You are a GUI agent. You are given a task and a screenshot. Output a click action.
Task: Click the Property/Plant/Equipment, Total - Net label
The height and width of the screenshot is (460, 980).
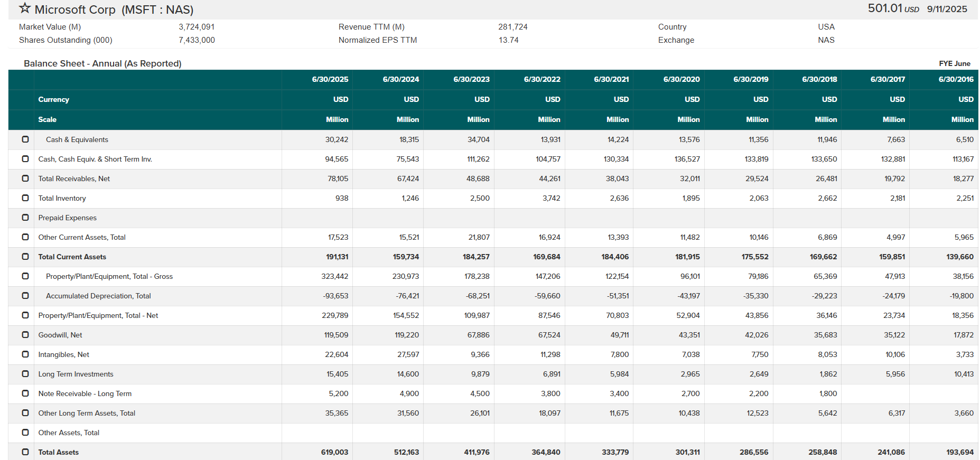pyautogui.click(x=98, y=315)
